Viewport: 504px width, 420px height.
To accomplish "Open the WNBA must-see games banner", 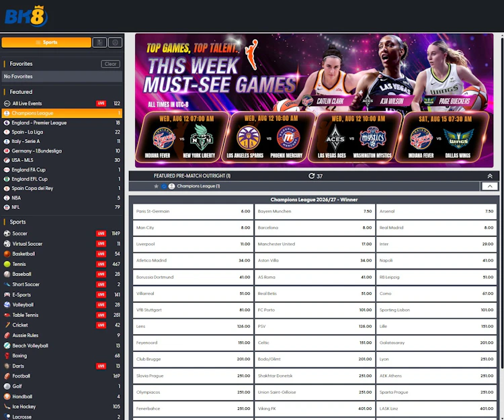I will click(314, 101).
